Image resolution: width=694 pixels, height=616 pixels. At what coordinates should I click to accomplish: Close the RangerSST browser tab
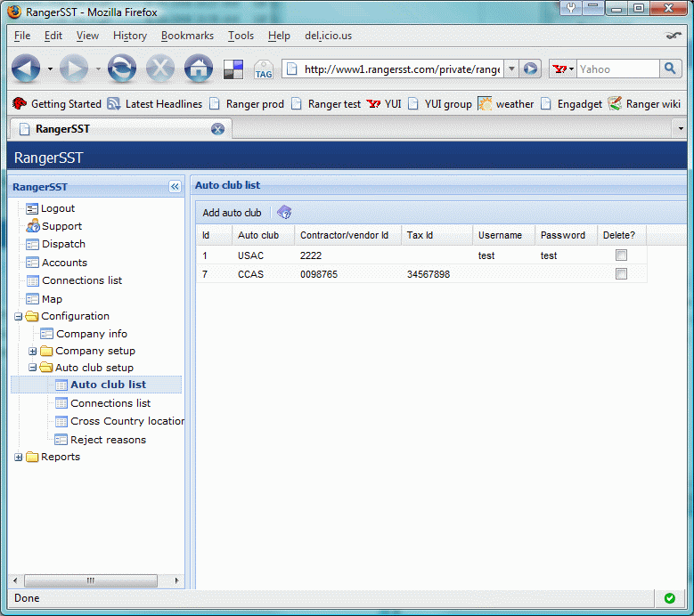[x=217, y=129]
